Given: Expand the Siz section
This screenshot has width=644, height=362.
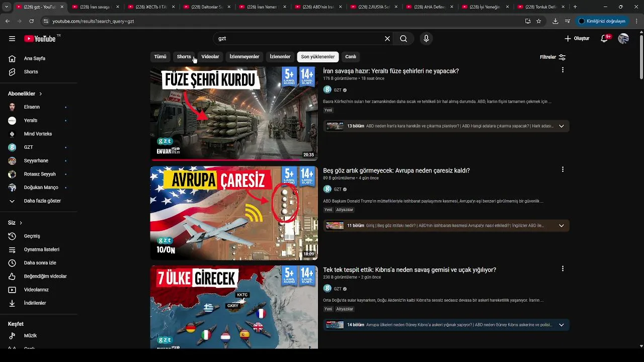Looking at the screenshot, I should click(x=15, y=223).
